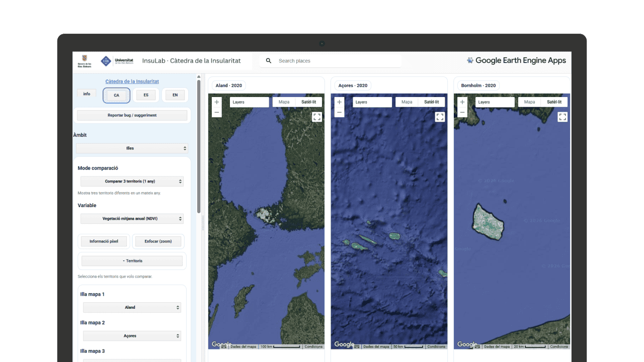Click the search magnifier icon
The height and width of the screenshot is (362, 644).
269,61
